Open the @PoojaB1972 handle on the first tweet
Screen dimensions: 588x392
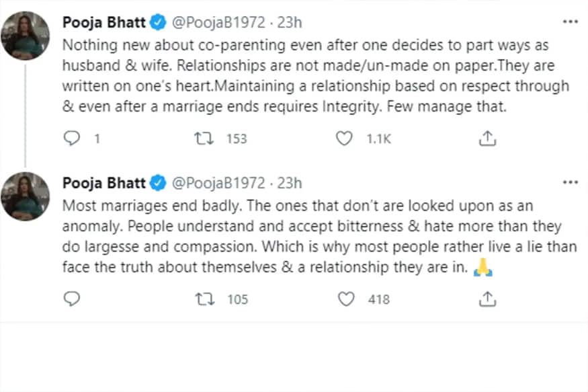pos(219,23)
